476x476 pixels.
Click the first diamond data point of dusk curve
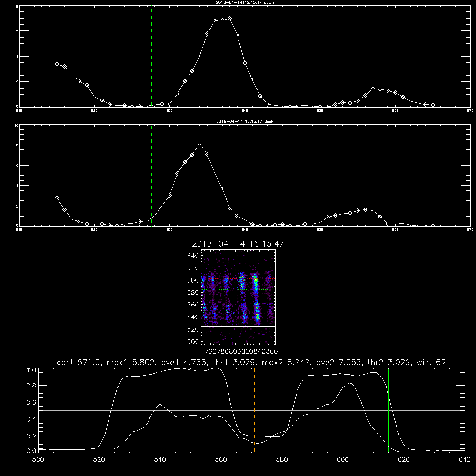pyautogui.click(x=57, y=198)
